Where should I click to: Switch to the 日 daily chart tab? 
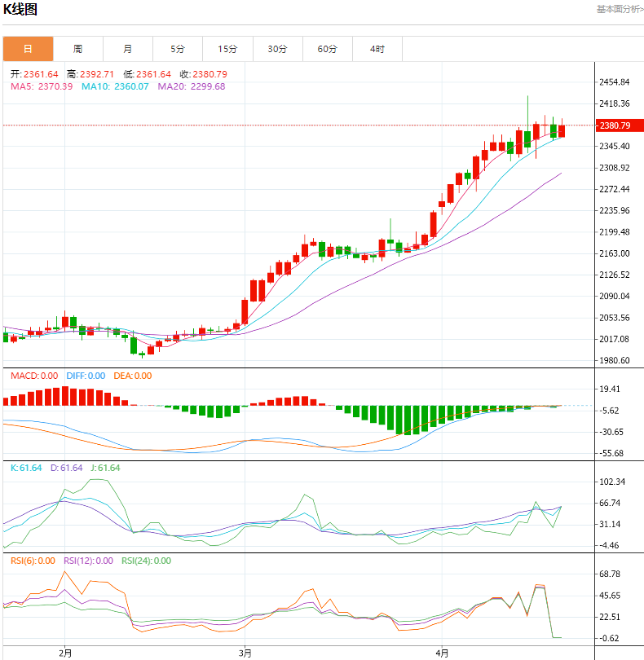point(28,49)
